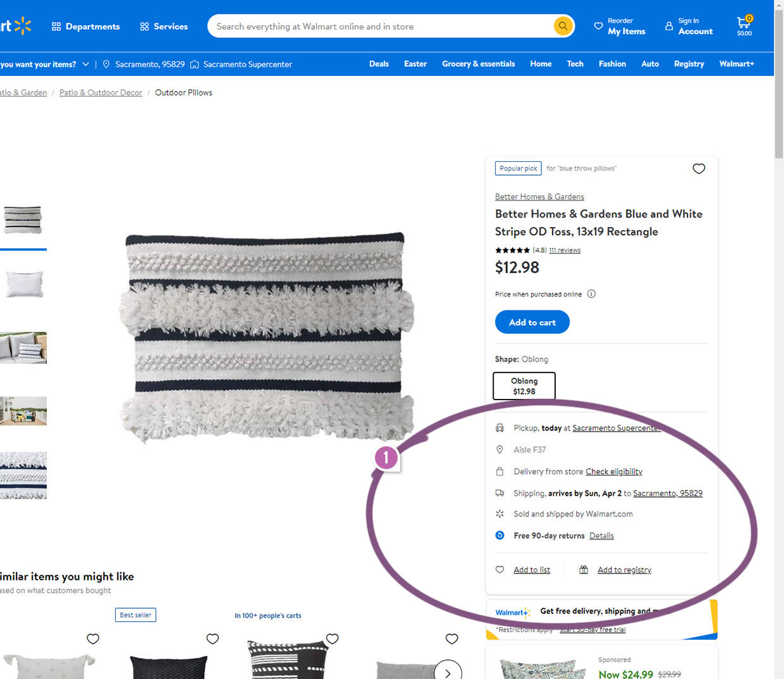Viewport: 784px width, 679px height.
Task: Click the heart icon on the product card
Action: (x=699, y=169)
